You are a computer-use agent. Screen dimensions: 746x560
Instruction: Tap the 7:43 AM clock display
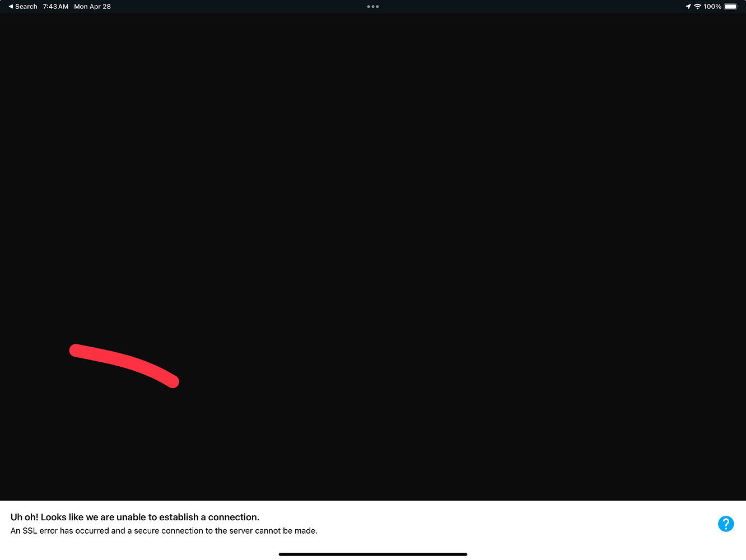[55, 7]
